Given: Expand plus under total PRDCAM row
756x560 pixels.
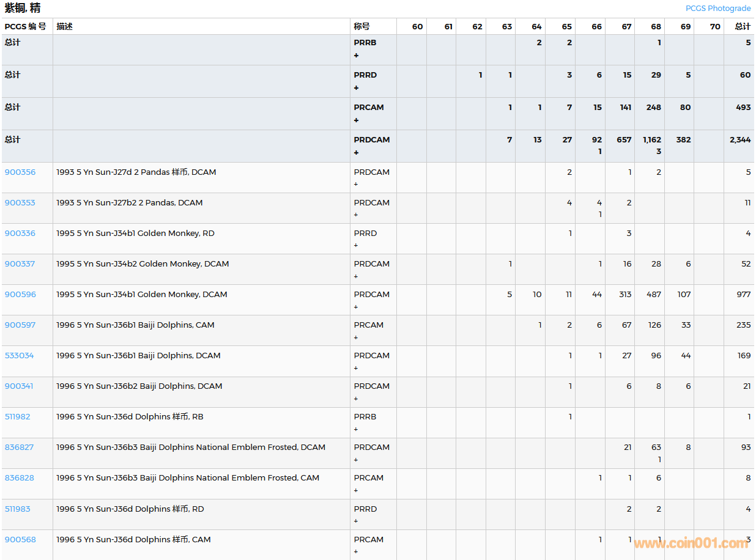Looking at the screenshot, I should tap(356, 153).
